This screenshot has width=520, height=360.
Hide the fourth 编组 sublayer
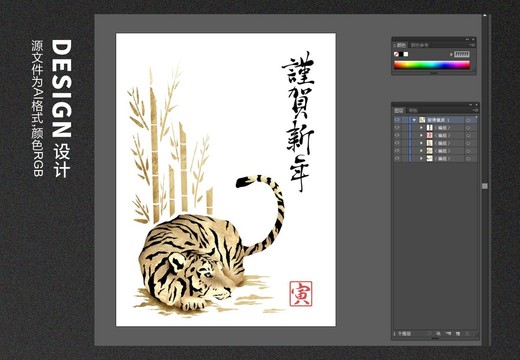(397, 151)
